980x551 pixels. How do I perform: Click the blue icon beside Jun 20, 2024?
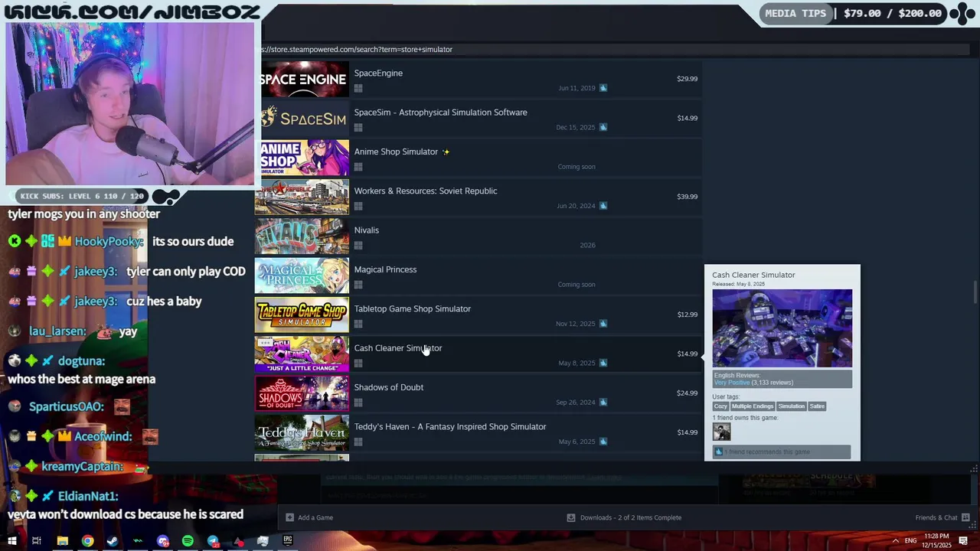(x=603, y=206)
